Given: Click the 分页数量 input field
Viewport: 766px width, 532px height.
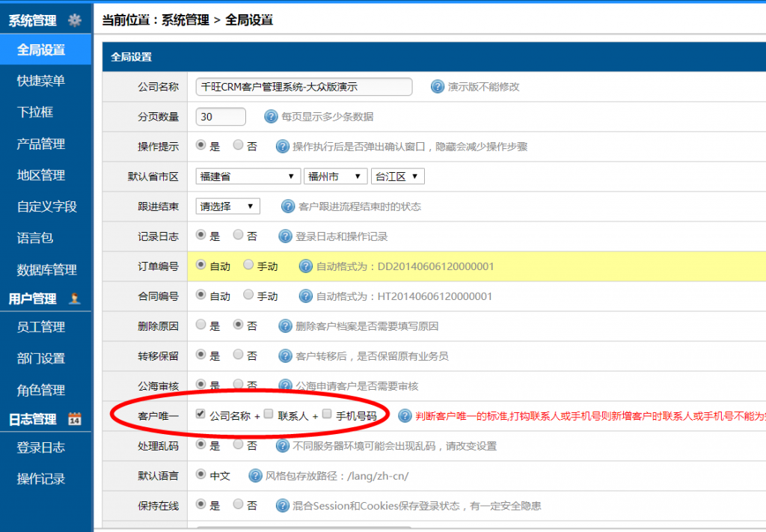Looking at the screenshot, I should point(221,117).
